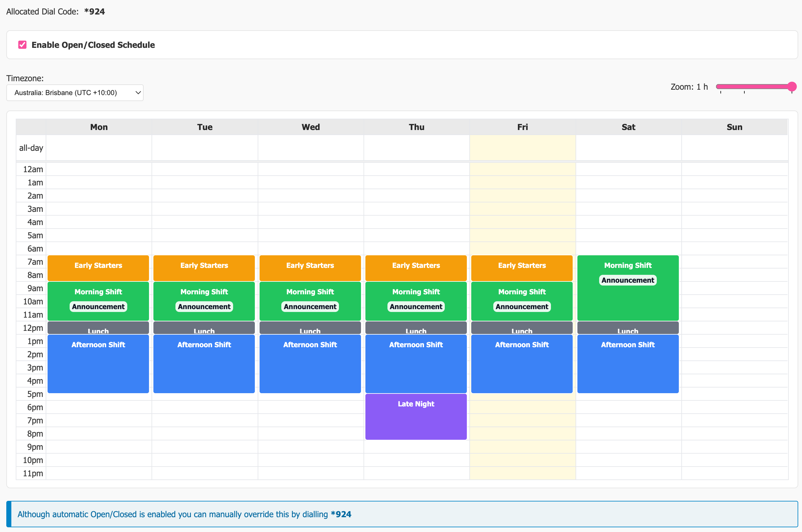Click Sunday's 9am empty time slot
Viewport: 802px width, 532px height.
[x=734, y=288]
